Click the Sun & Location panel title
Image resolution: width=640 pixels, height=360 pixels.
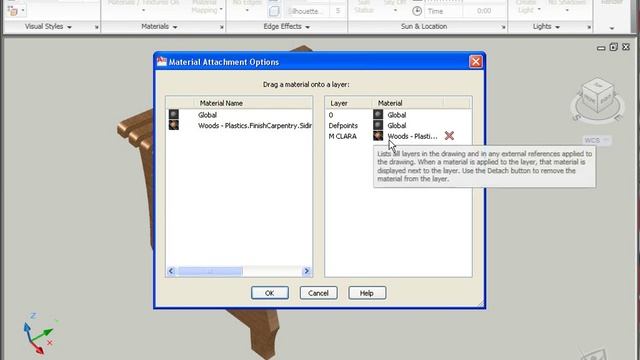(424, 26)
